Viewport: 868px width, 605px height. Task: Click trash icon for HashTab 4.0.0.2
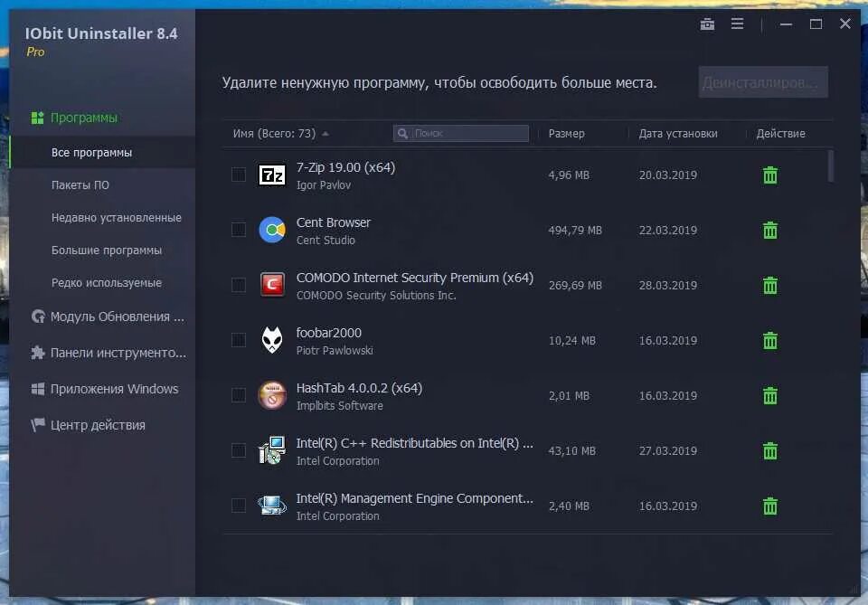770,396
